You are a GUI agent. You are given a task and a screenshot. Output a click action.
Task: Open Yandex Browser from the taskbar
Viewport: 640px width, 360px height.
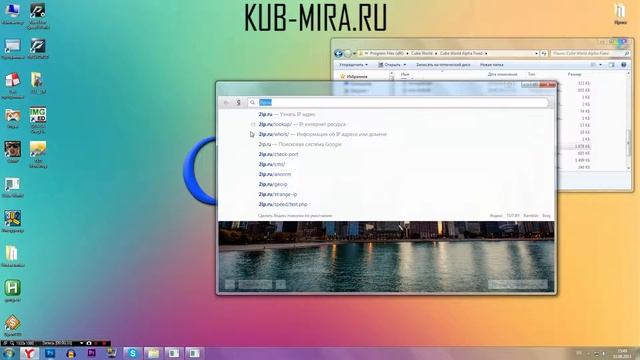29,353
